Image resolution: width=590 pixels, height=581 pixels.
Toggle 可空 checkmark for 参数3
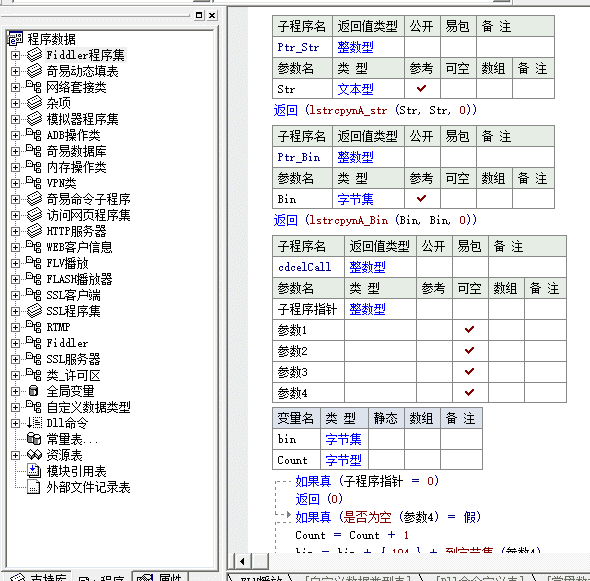[470, 372]
